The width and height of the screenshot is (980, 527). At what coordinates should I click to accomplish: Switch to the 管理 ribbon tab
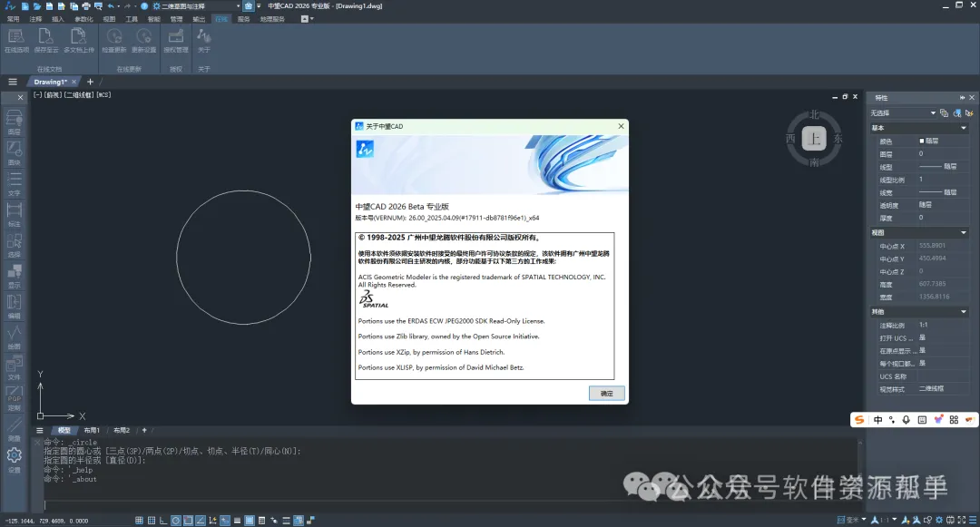coord(176,19)
